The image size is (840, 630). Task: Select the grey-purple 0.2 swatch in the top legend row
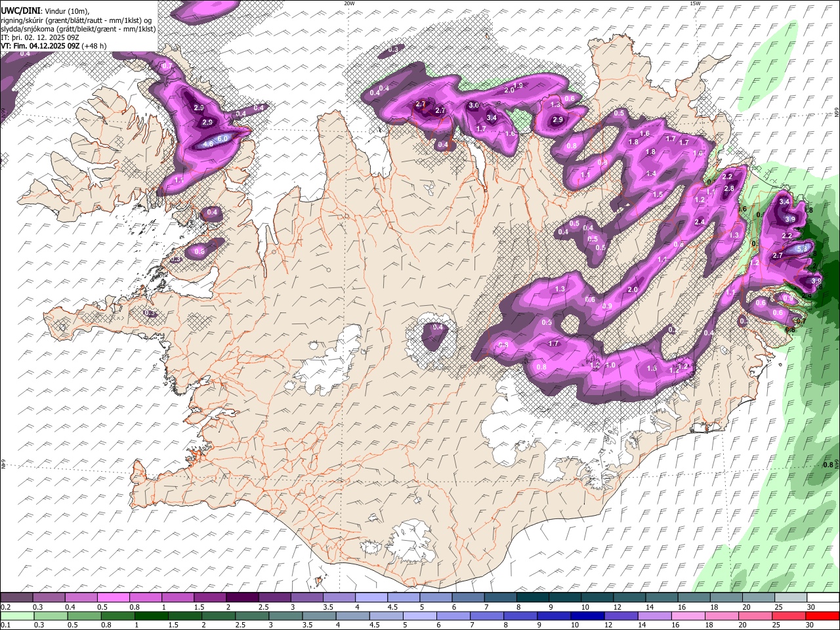(16, 598)
